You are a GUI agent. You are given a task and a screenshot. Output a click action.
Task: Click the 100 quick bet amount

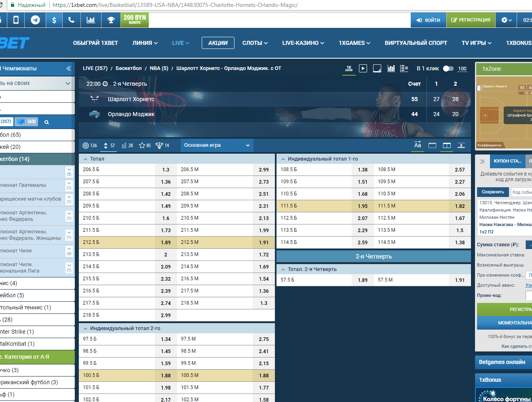coord(462,69)
